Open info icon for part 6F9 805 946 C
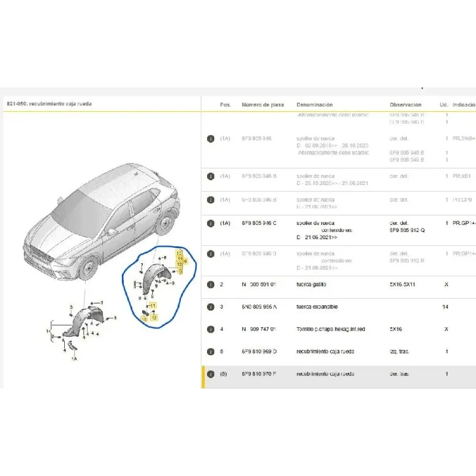This screenshot has width=476, height=476. click(210, 223)
